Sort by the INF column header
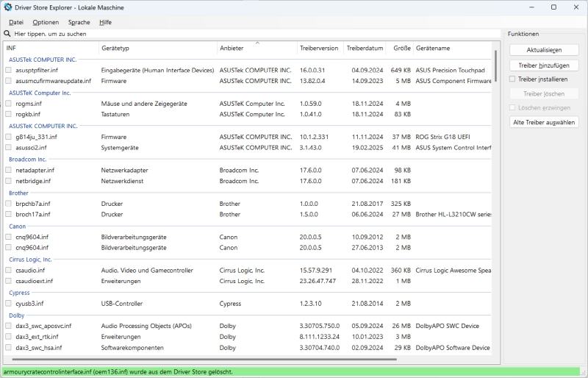588x378 pixels. coord(51,48)
